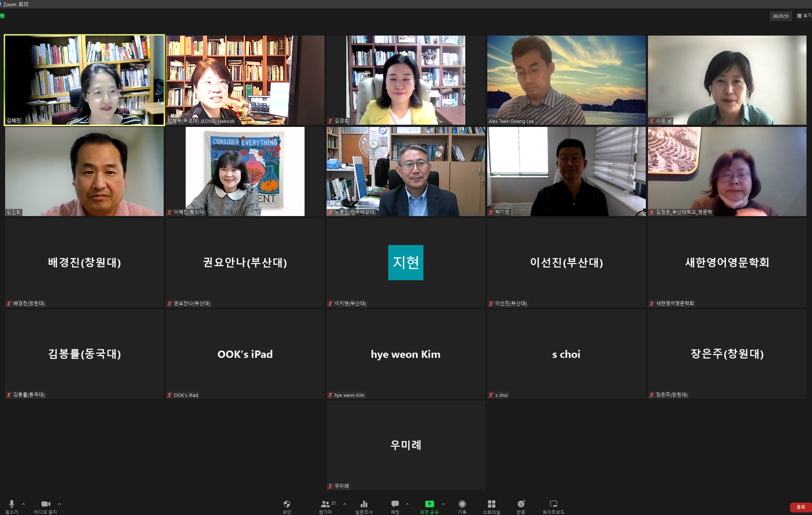812x515 pixels.
Task: Open the View (보기) layout menu
Action: tap(804, 16)
